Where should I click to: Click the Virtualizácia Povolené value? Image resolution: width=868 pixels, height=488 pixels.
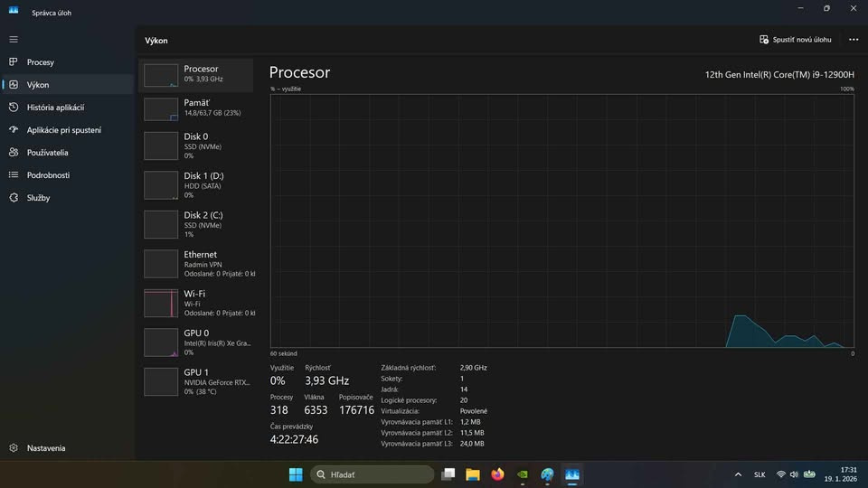[x=473, y=411]
